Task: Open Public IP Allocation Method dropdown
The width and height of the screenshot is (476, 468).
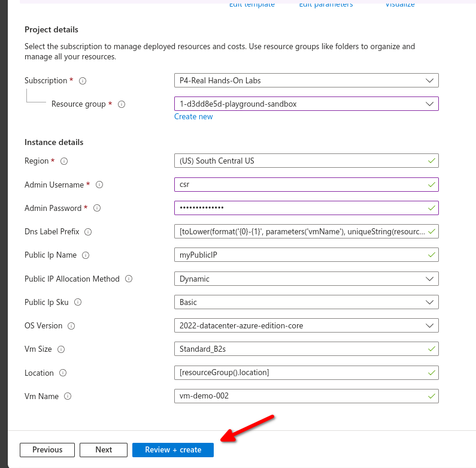Action: point(306,279)
